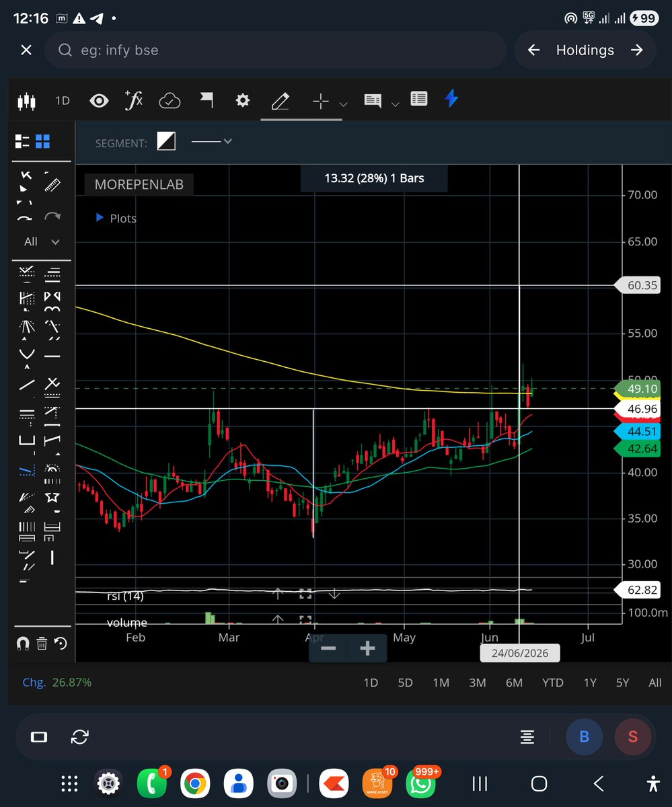The height and width of the screenshot is (807, 672).
Task: Toggle the magnet snap mode
Action: point(23,644)
